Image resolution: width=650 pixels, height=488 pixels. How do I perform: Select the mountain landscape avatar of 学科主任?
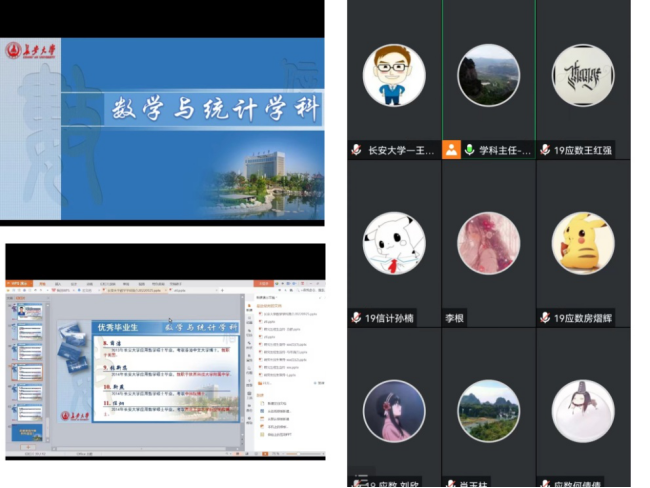pos(488,76)
